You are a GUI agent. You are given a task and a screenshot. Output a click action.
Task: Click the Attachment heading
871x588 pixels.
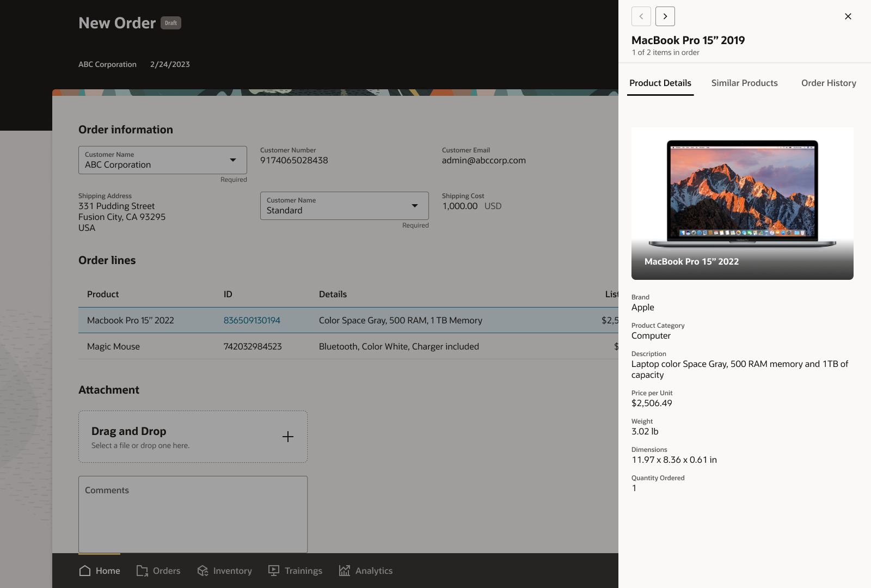click(x=109, y=390)
